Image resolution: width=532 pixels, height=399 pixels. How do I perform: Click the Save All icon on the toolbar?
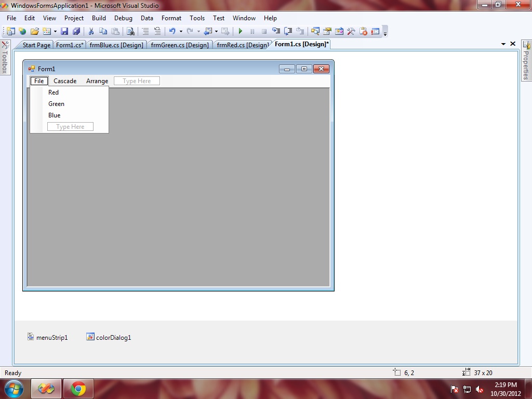[x=76, y=31]
